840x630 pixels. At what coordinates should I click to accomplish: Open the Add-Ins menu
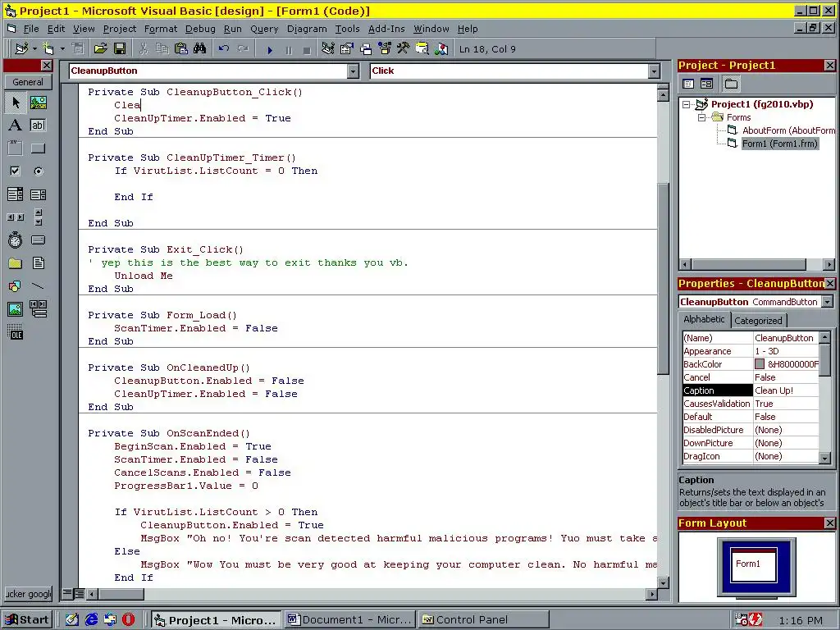[x=386, y=29]
